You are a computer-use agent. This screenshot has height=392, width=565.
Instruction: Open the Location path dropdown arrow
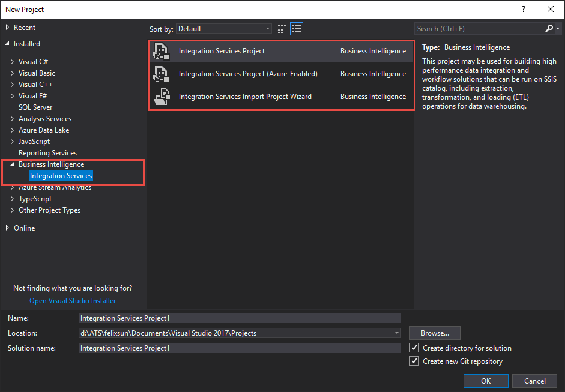click(x=396, y=333)
